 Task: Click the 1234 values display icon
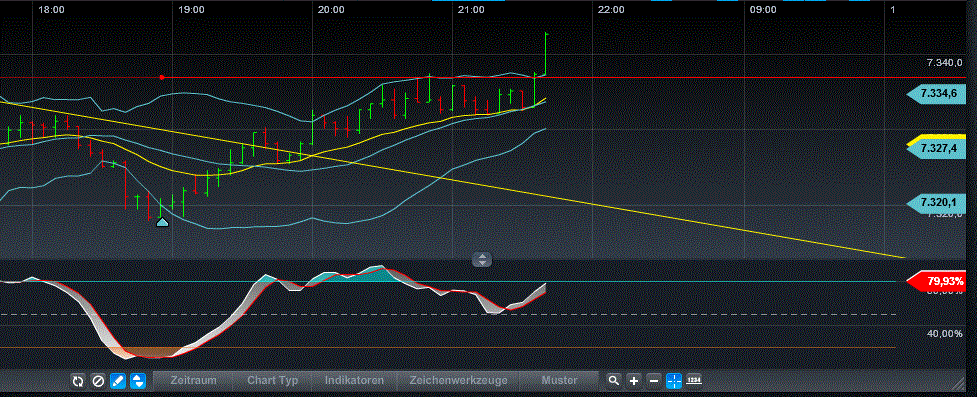point(693,380)
